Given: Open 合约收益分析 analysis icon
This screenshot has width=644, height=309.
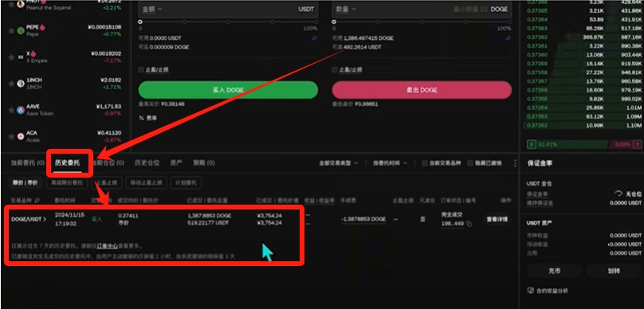Looking at the screenshot, I should 530,291.
